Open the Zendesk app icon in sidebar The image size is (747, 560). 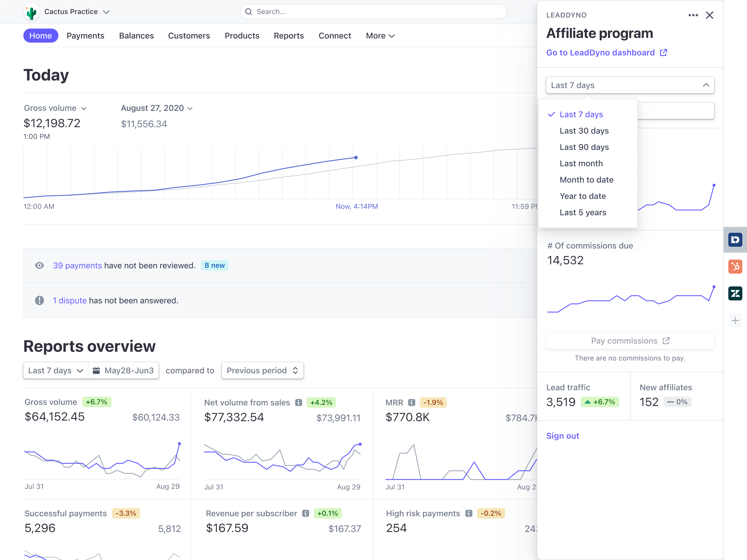[735, 293]
